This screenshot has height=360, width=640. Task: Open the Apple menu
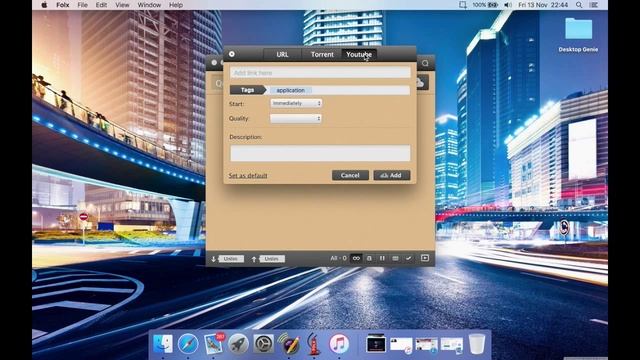pos(44,5)
